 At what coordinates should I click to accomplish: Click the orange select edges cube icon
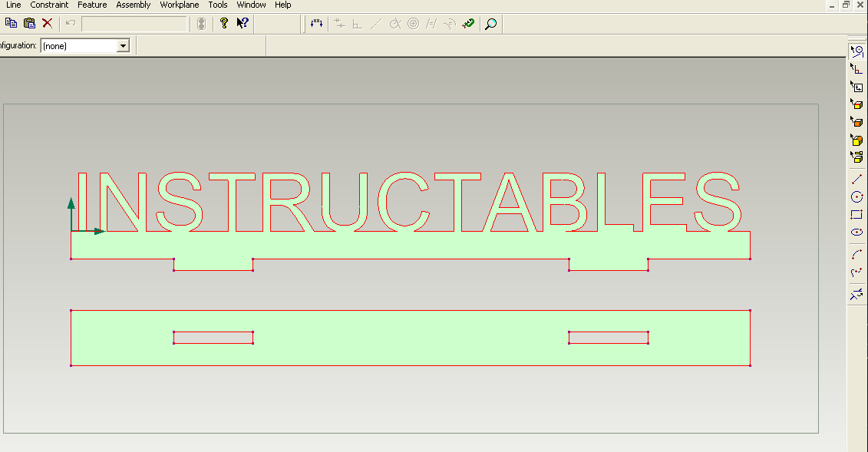[857, 122]
